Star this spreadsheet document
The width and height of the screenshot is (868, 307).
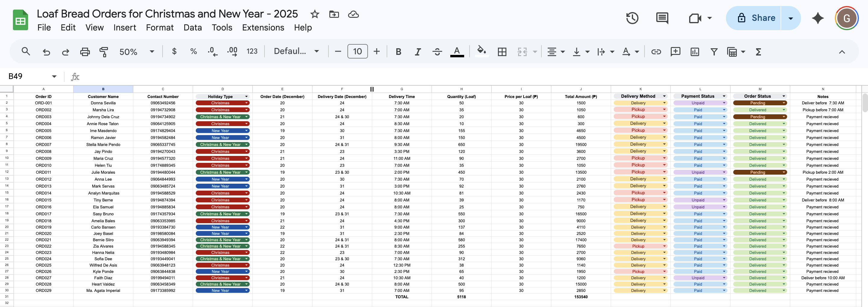315,14
